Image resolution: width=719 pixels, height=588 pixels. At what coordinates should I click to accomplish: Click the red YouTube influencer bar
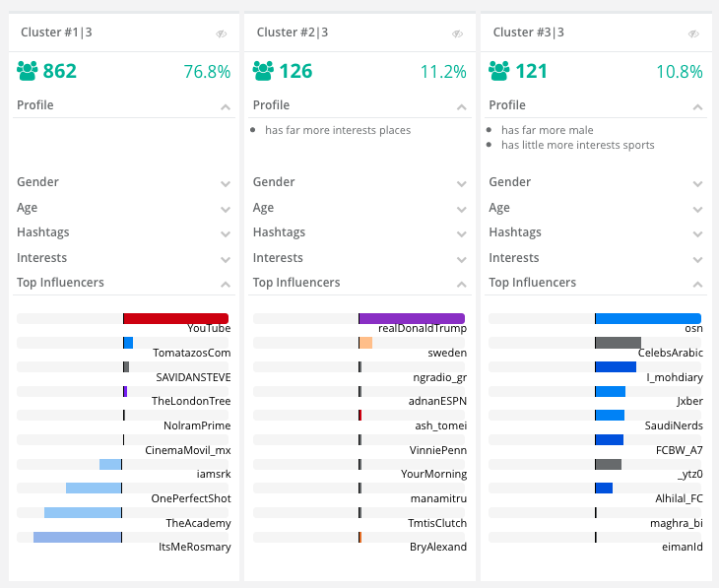pyautogui.click(x=176, y=318)
